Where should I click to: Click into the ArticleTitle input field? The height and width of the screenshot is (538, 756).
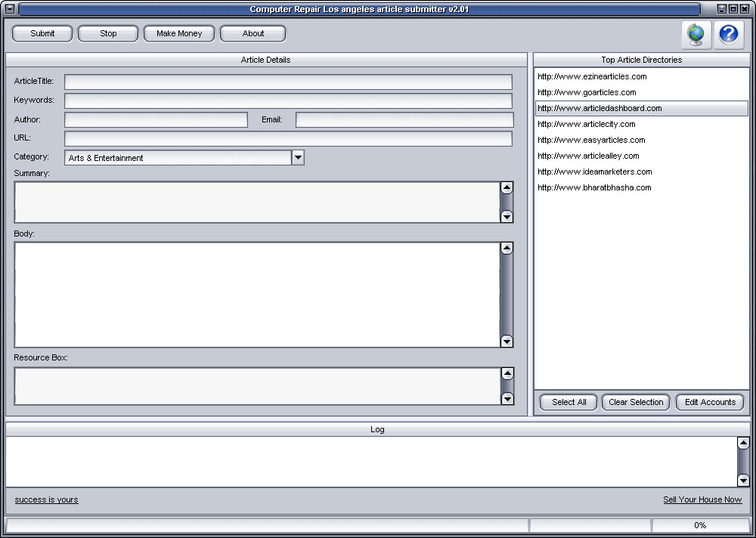(288, 82)
